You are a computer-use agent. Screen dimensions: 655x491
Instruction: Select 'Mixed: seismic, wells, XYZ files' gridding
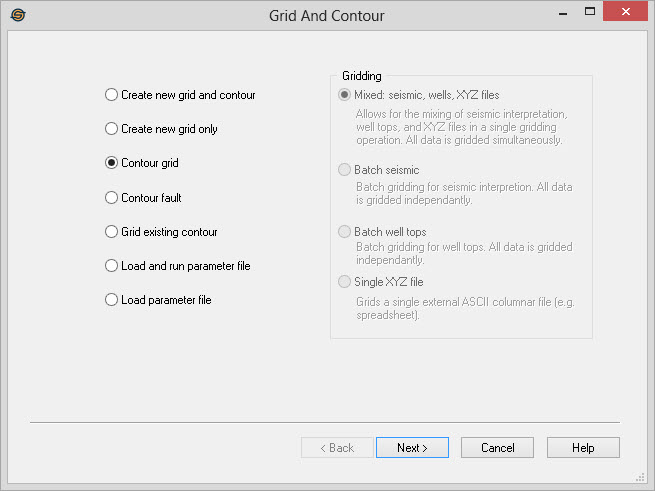(346, 95)
